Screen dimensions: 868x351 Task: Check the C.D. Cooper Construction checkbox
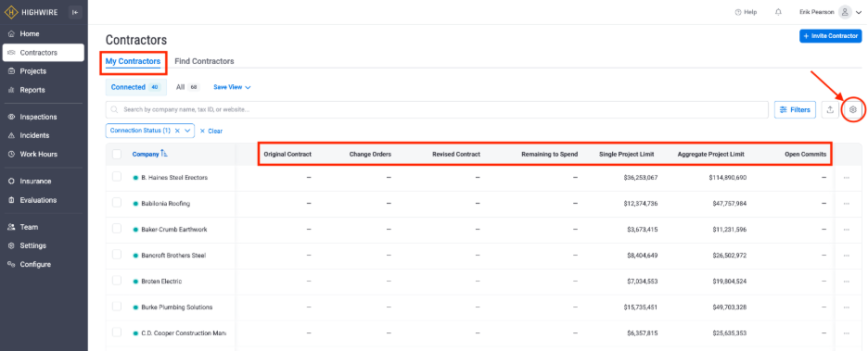[117, 332]
